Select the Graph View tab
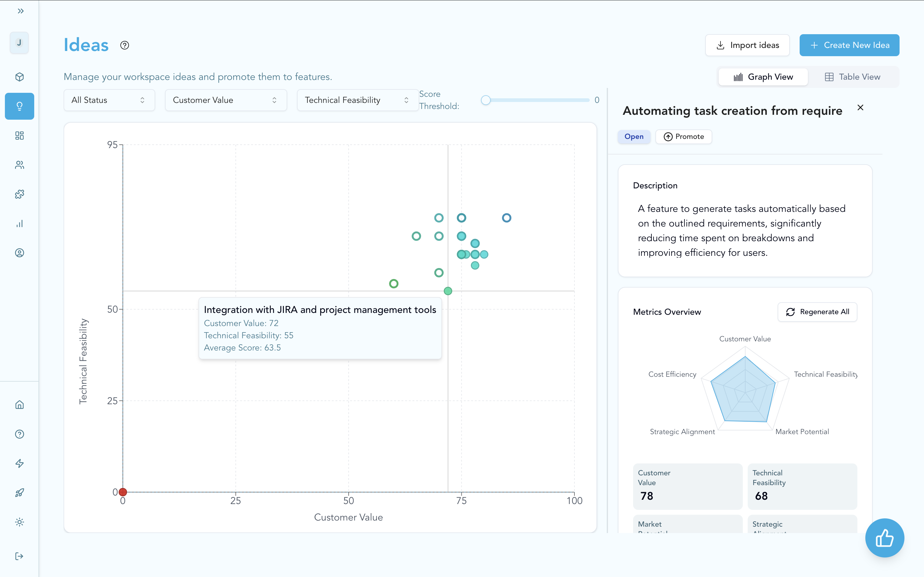Screen dimensions: 924x577 pos(763,77)
